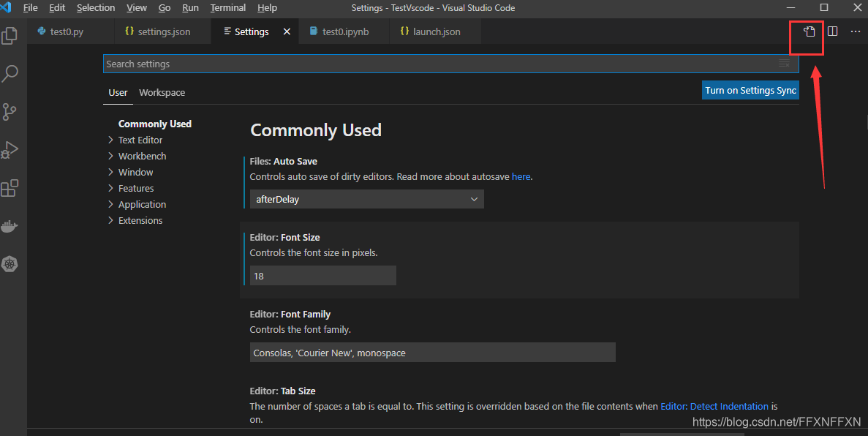Open the editor More Actions ellipsis
868x436 pixels.
pos(856,31)
